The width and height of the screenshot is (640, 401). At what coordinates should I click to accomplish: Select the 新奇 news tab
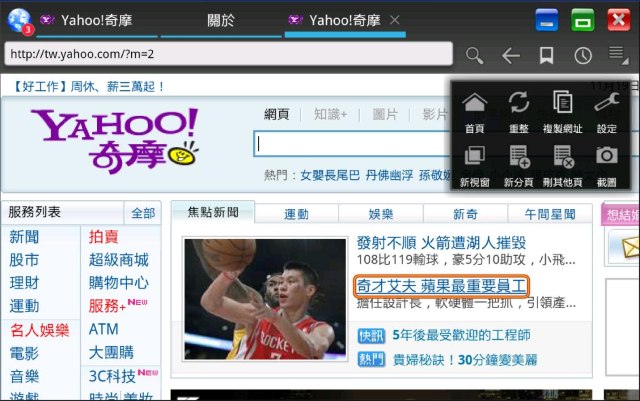pos(465,214)
